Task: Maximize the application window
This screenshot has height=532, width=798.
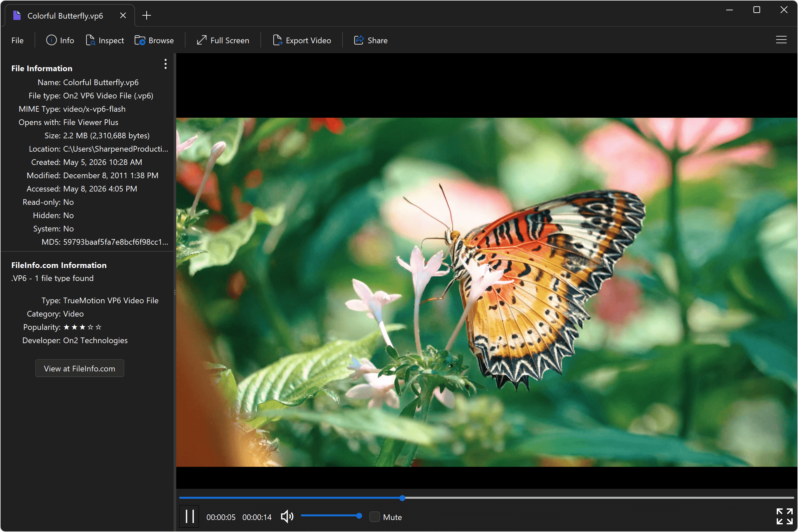Action: tap(757, 10)
